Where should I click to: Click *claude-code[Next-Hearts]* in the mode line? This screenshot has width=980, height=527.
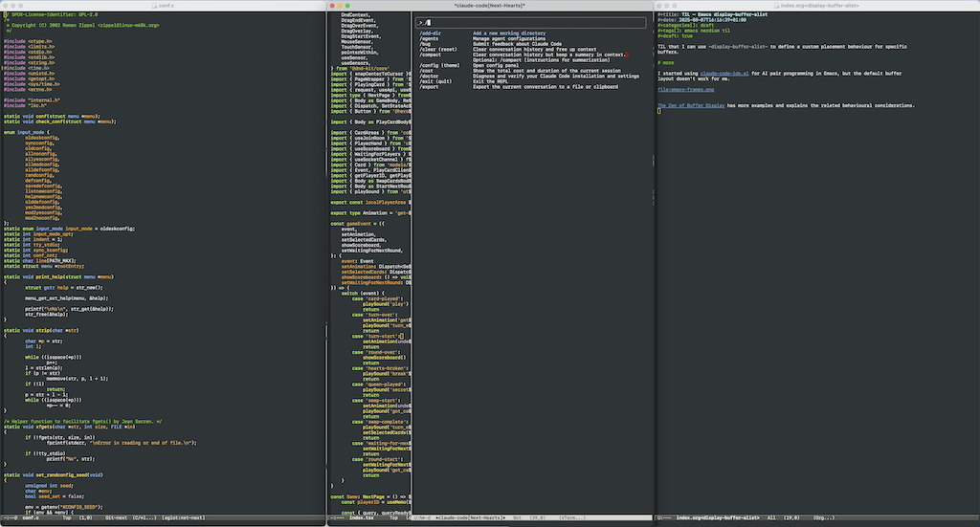tap(469, 517)
